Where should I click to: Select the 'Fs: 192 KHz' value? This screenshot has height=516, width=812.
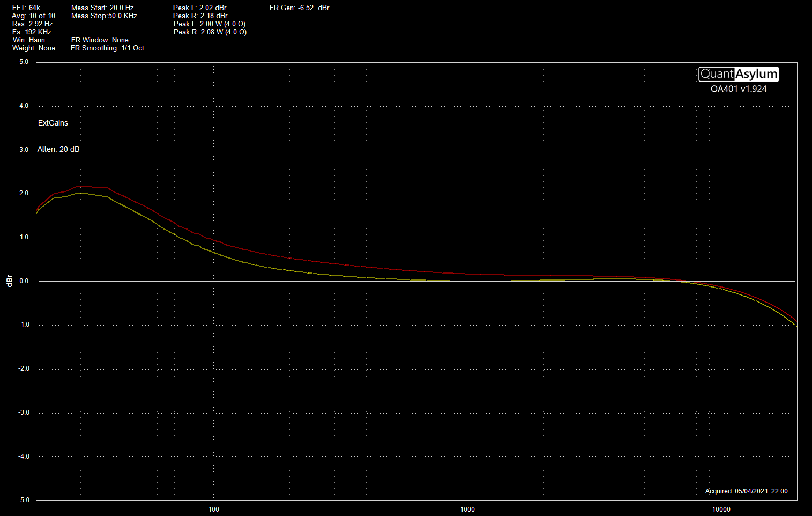pos(32,32)
